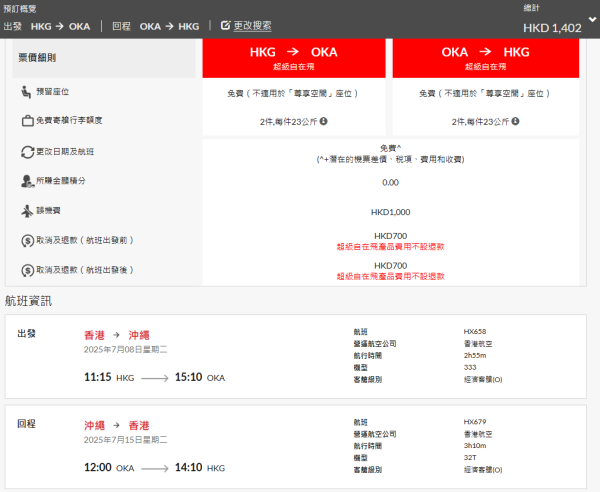Screen dimensions: 600x492
Task: Click the arrival time 14:10 HKG
Action: click(200, 468)
